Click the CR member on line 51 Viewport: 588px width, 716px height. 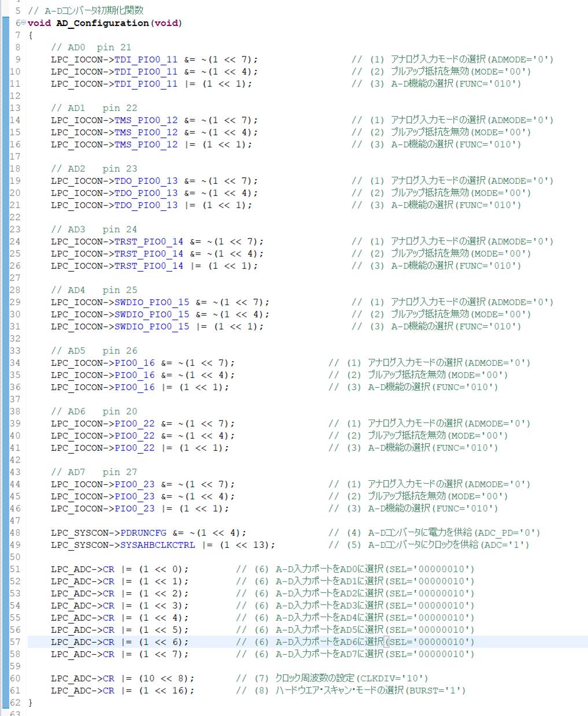[108, 569]
